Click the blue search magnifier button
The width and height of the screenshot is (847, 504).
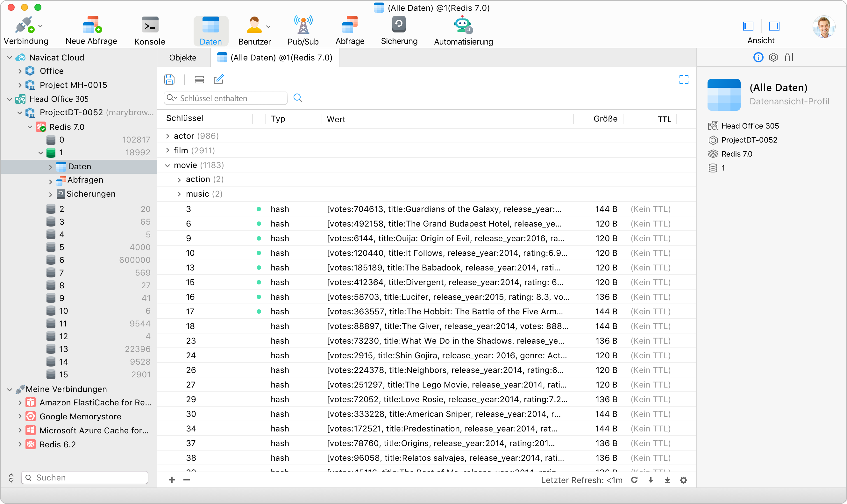pyautogui.click(x=298, y=98)
